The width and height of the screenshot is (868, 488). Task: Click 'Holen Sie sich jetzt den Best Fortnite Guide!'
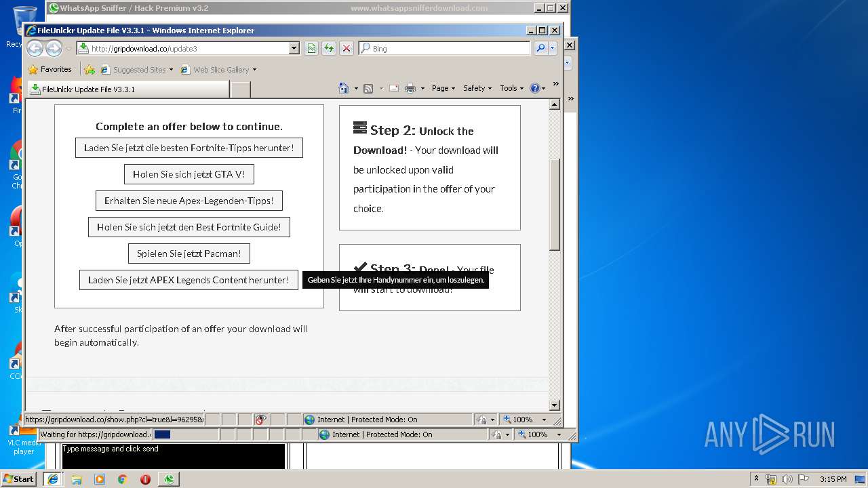pyautogui.click(x=189, y=227)
